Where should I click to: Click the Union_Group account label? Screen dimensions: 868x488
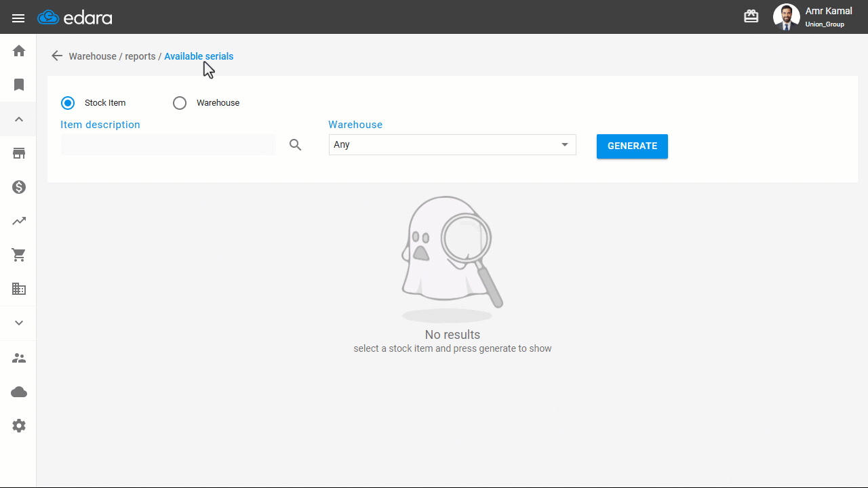pyautogui.click(x=825, y=24)
